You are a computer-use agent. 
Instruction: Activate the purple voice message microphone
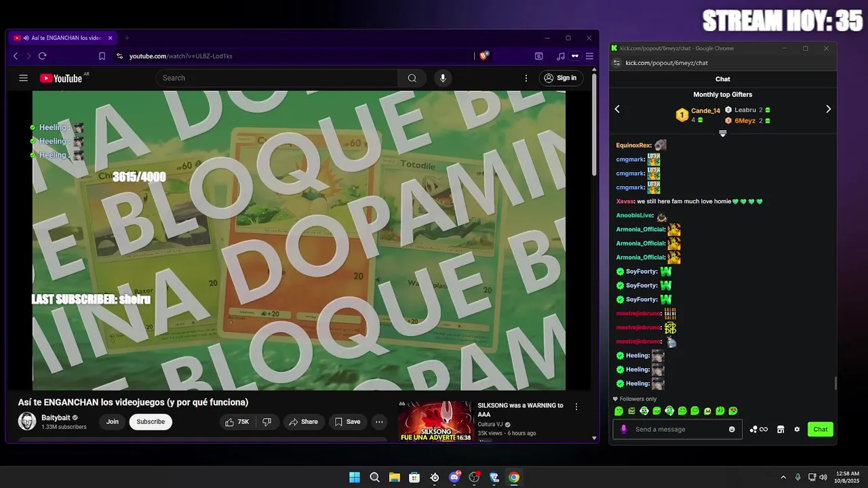pyautogui.click(x=624, y=429)
